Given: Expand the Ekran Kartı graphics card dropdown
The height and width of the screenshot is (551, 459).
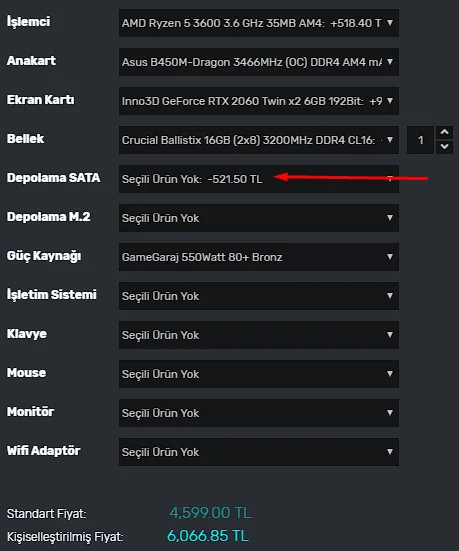Looking at the screenshot, I should (259, 101).
